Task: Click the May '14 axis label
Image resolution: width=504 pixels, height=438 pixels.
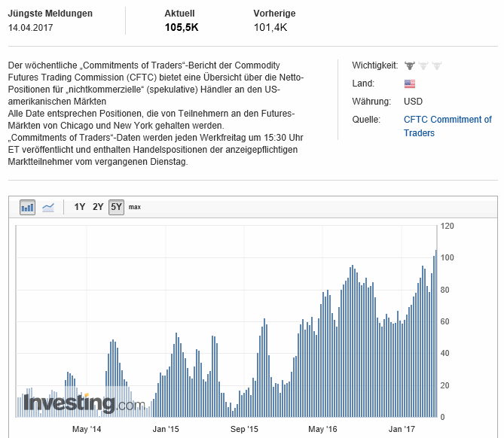Action: point(87,429)
